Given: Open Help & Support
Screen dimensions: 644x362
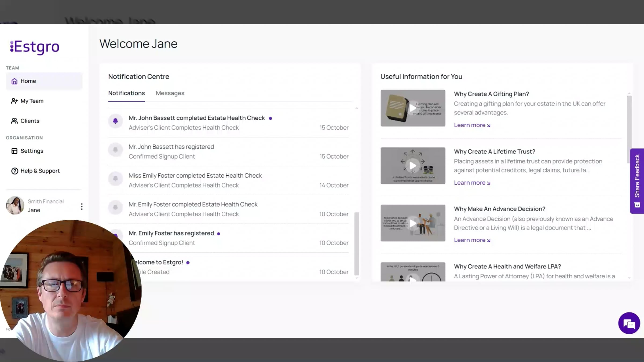Looking at the screenshot, I should (35, 171).
